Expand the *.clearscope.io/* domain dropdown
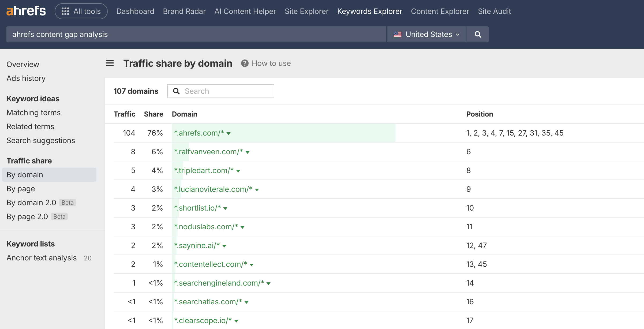 coord(236,321)
